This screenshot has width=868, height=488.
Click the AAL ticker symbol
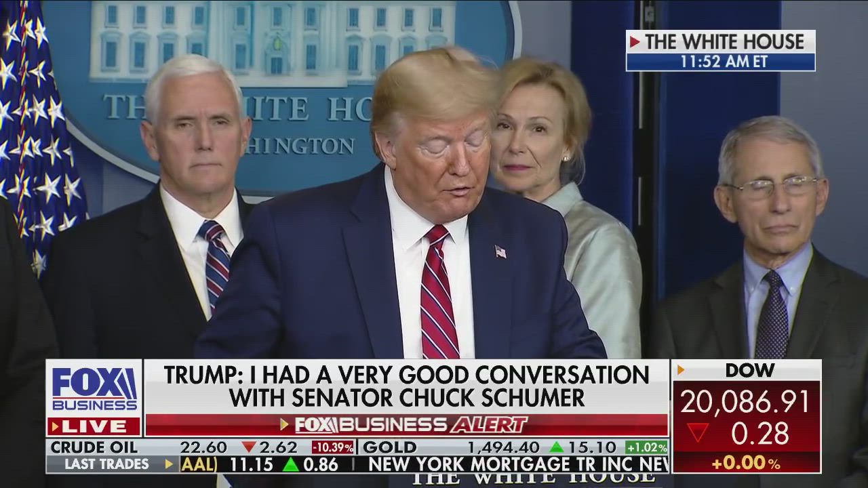(199, 465)
